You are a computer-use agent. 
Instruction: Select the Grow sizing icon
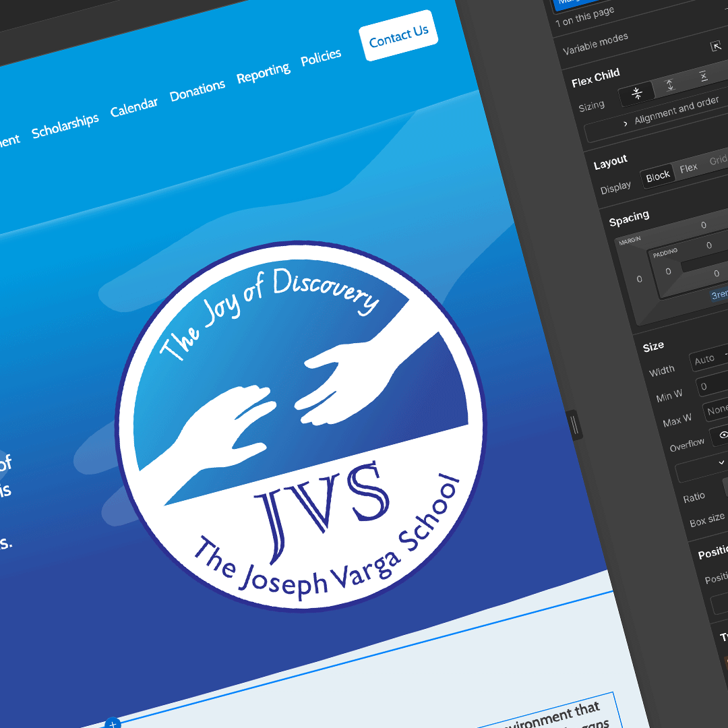pyautogui.click(x=670, y=85)
